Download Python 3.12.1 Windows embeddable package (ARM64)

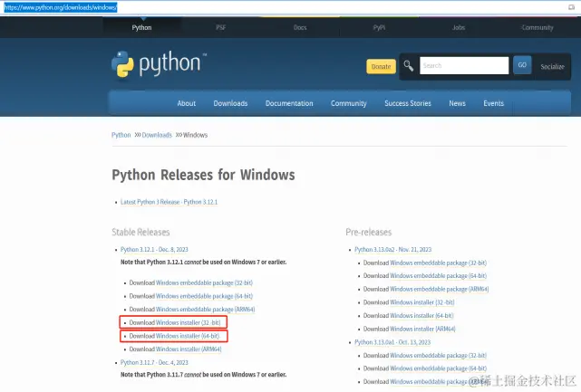click(x=205, y=309)
